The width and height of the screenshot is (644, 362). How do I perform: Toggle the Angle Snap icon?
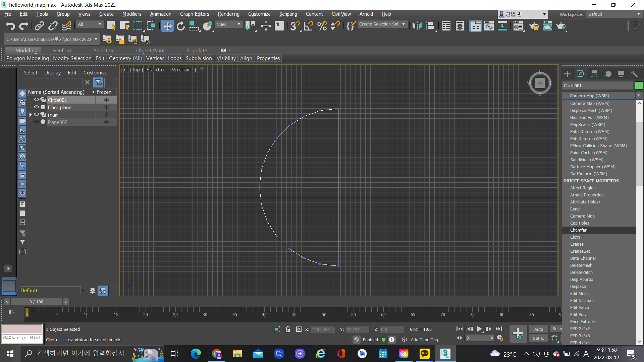pos(308,26)
